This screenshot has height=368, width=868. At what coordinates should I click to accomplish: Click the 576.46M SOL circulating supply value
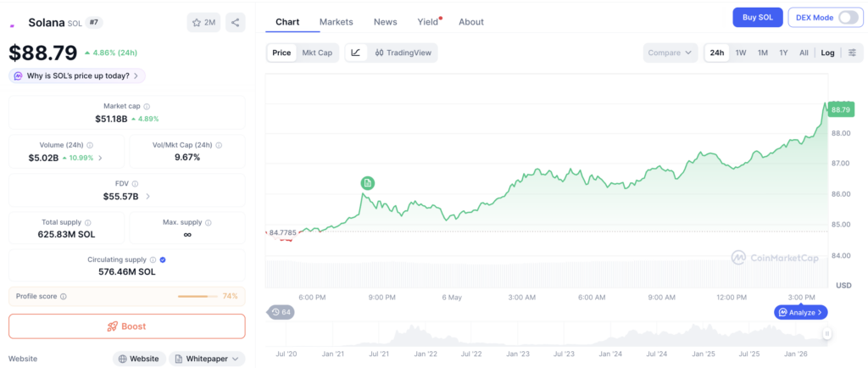tap(127, 271)
